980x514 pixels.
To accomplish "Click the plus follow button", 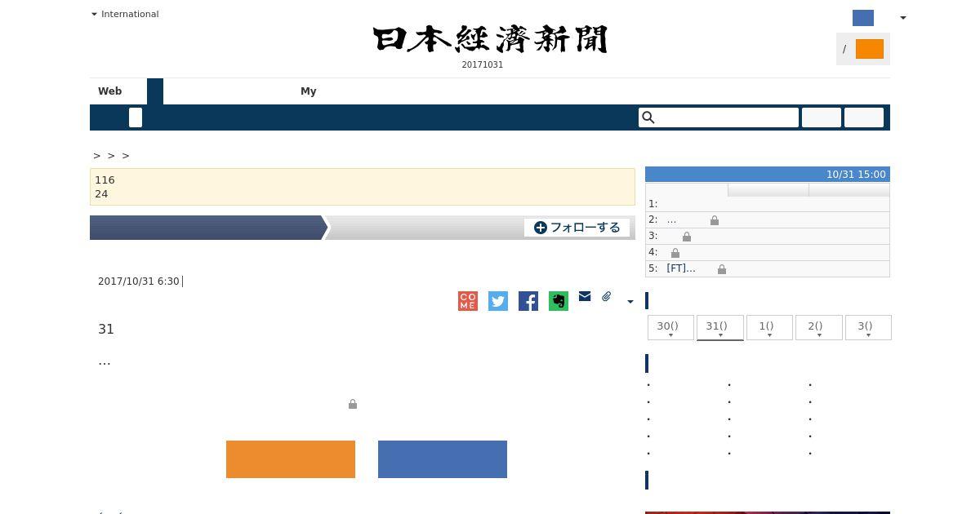I will [x=577, y=228].
